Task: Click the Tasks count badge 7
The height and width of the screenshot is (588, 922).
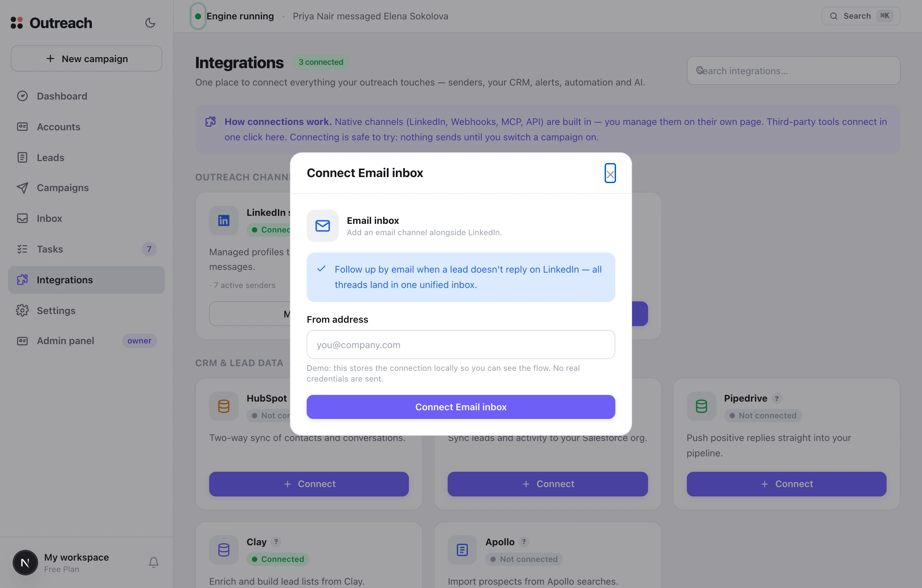Action: (149, 249)
